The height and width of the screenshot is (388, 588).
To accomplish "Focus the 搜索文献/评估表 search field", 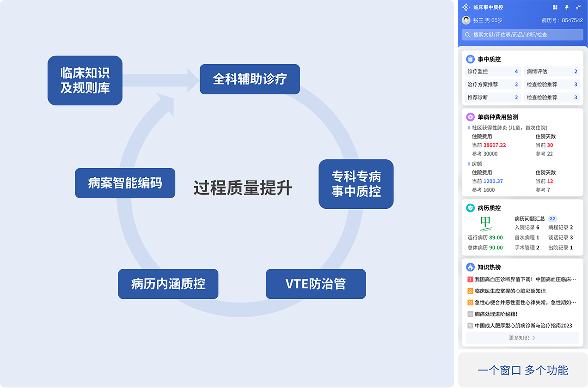I will pyautogui.click(x=522, y=35).
